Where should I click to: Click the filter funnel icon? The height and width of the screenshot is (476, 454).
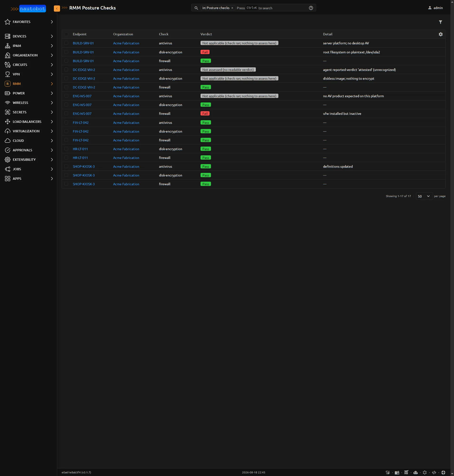pyautogui.click(x=440, y=22)
